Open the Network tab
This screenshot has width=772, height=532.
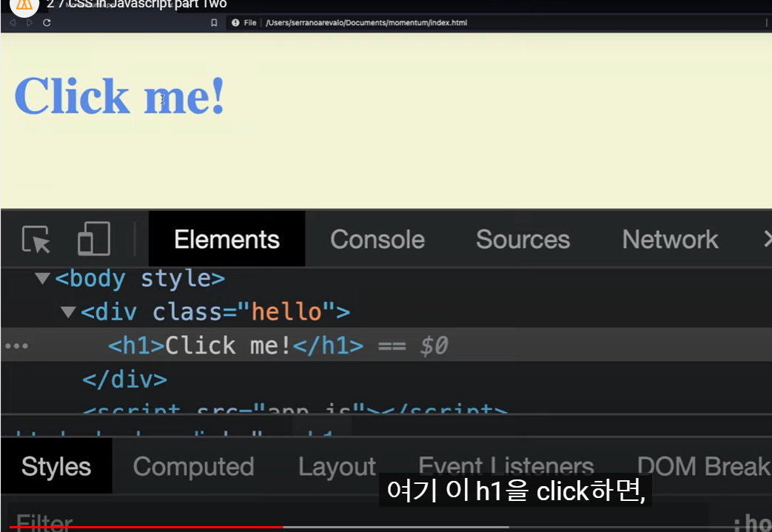(x=670, y=239)
